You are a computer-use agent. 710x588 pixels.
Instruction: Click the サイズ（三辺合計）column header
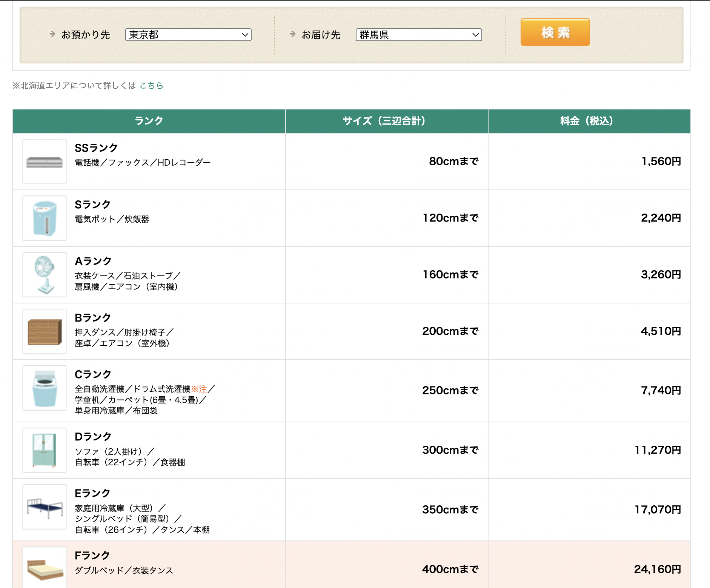pos(386,121)
